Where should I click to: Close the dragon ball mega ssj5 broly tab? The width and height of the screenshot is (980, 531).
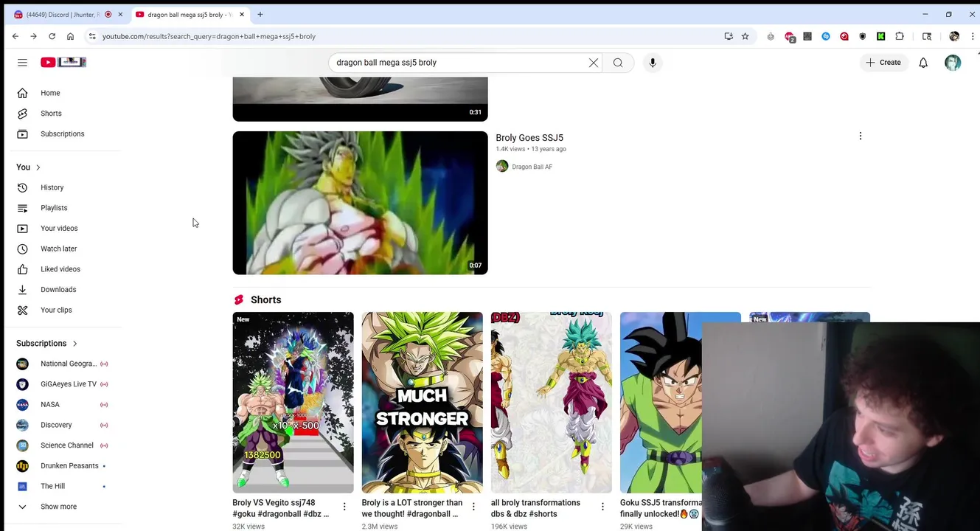pyautogui.click(x=242, y=15)
